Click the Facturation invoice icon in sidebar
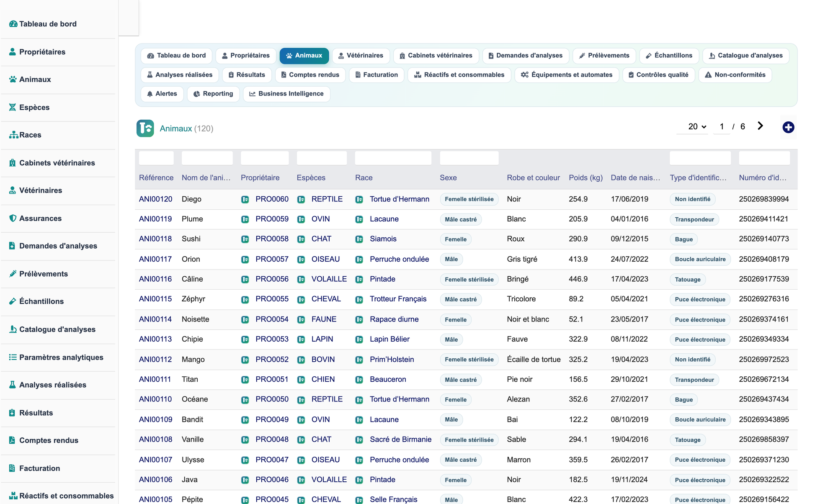This screenshot has width=815, height=504. point(12,468)
